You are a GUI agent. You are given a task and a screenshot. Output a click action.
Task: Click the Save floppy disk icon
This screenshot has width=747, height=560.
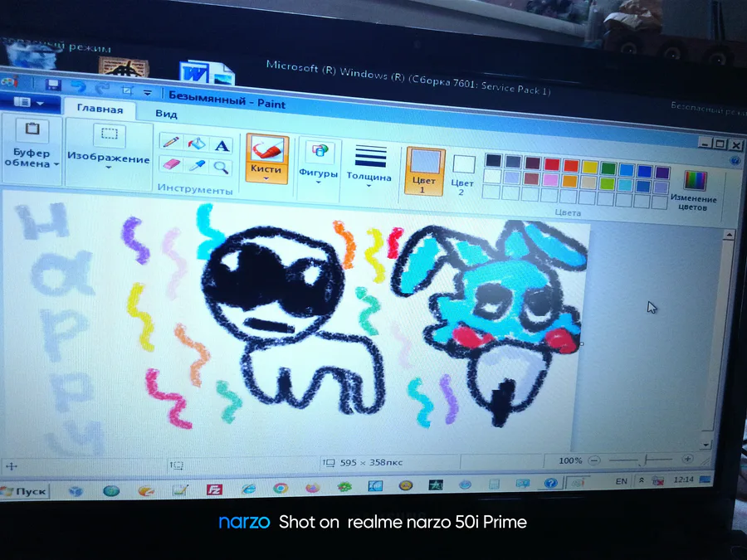(53, 85)
